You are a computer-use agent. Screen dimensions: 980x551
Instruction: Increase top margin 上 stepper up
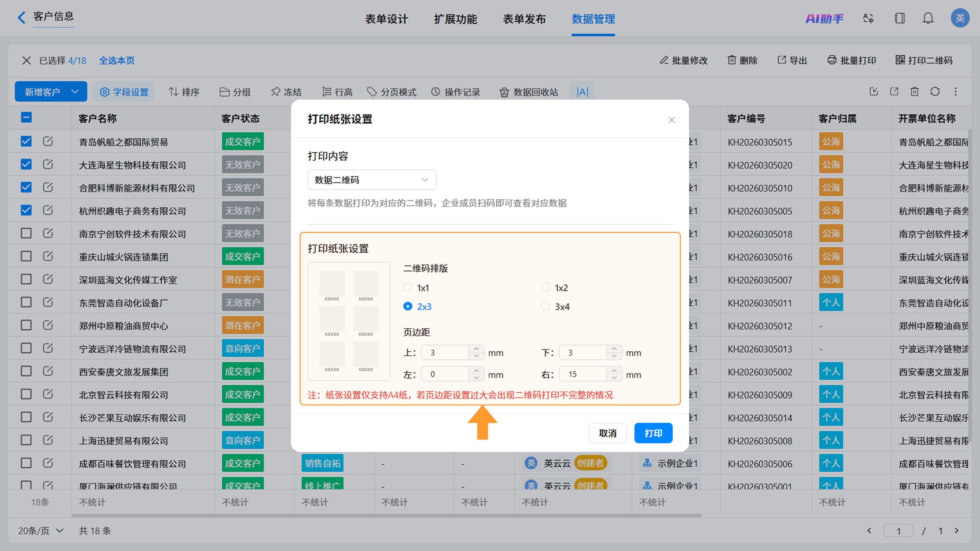pos(476,349)
